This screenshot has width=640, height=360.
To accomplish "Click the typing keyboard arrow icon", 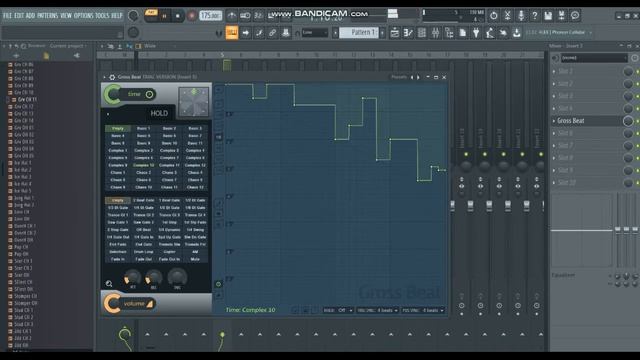I will tap(245, 33).
